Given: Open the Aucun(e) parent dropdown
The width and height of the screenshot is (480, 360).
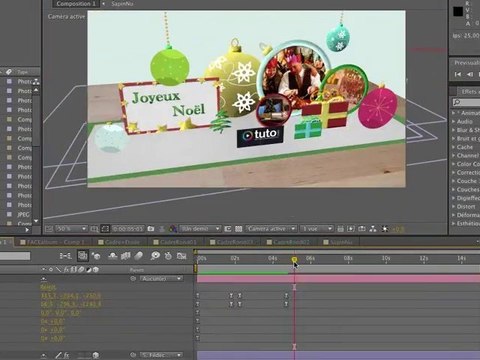Looking at the screenshot, I should (161, 278).
